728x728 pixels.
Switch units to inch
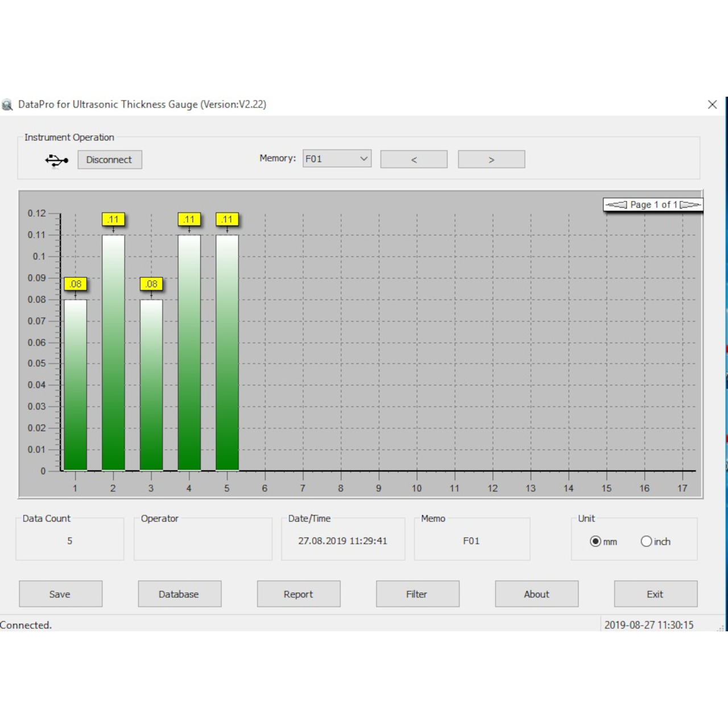pos(646,541)
